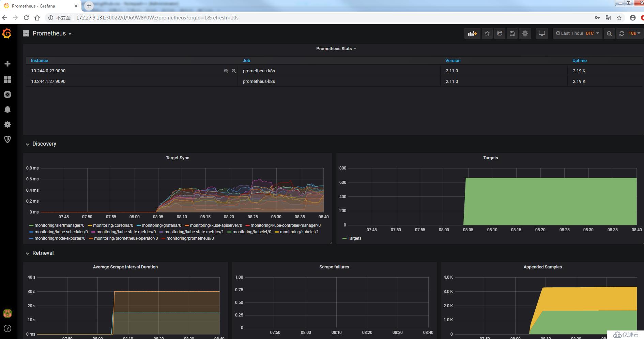The width and height of the screenshot is (644, 339).
Task: Toggle monitoring/alertmanager/0 legend series
Action: (59, 225)
